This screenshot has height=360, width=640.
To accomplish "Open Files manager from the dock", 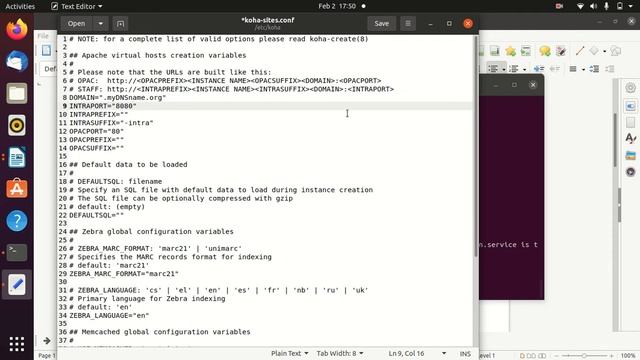I will point(17,93).
